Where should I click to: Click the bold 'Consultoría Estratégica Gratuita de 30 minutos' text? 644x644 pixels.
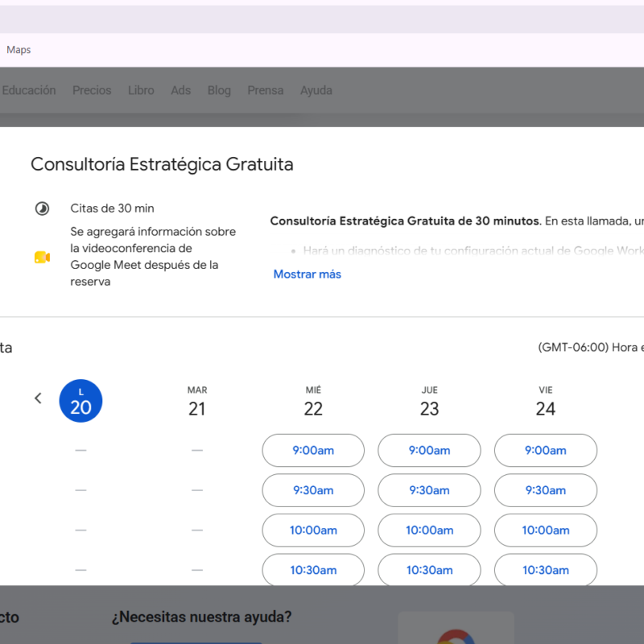coord(406,221)
